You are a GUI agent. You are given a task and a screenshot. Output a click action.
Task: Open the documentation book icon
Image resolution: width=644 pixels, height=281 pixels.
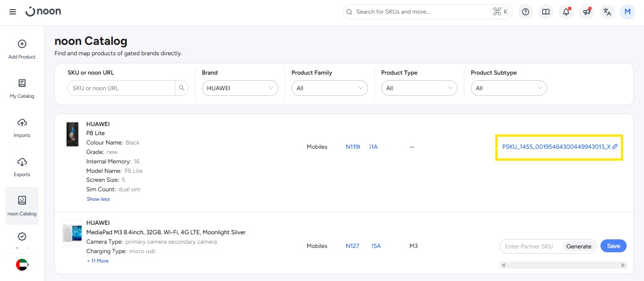(546, 12)
